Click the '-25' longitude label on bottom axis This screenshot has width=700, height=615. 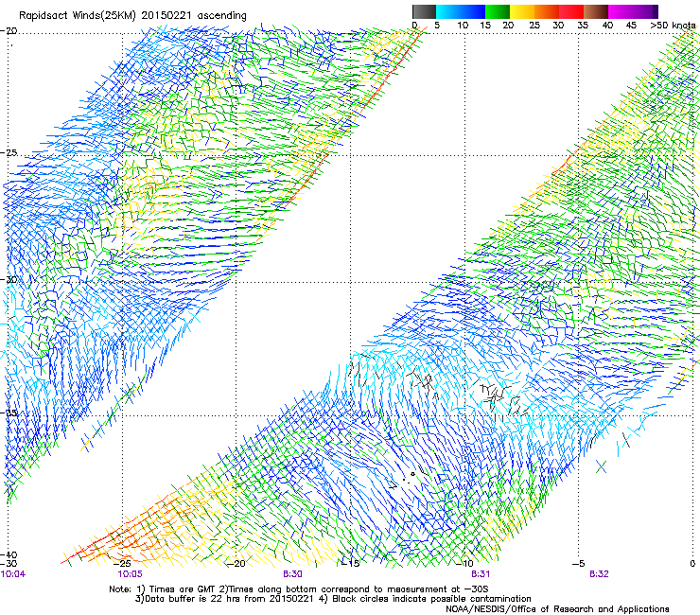(x=123, y=564)
